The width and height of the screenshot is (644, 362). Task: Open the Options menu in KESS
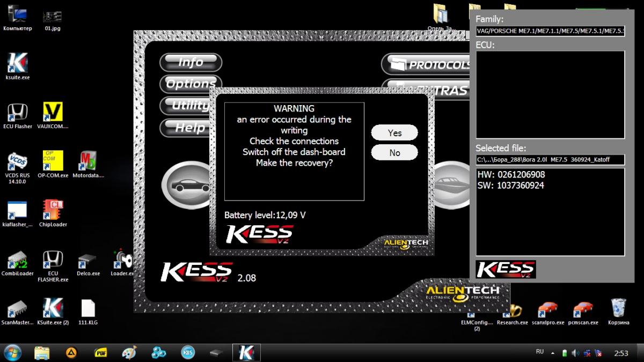click(191, 84)
